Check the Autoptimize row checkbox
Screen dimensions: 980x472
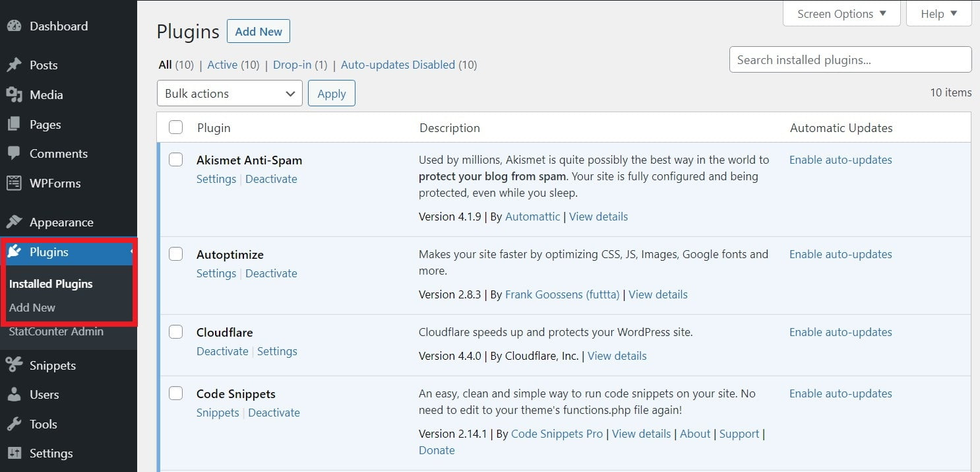pos(175,254)
